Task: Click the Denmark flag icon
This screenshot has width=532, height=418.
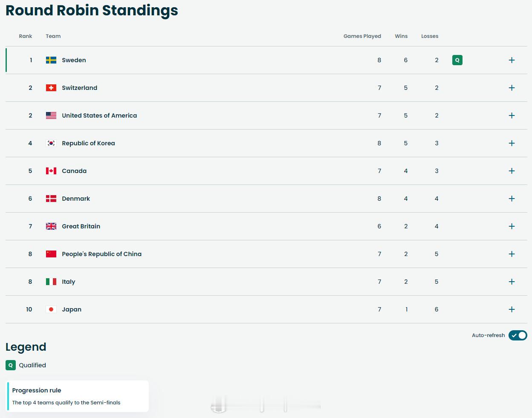Action: (51, 199)
